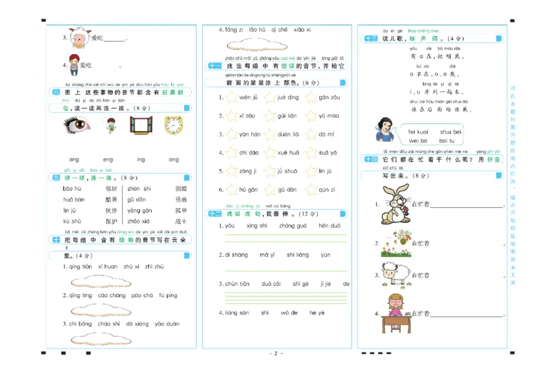Click the star before yán hán

tap(231, 134)
